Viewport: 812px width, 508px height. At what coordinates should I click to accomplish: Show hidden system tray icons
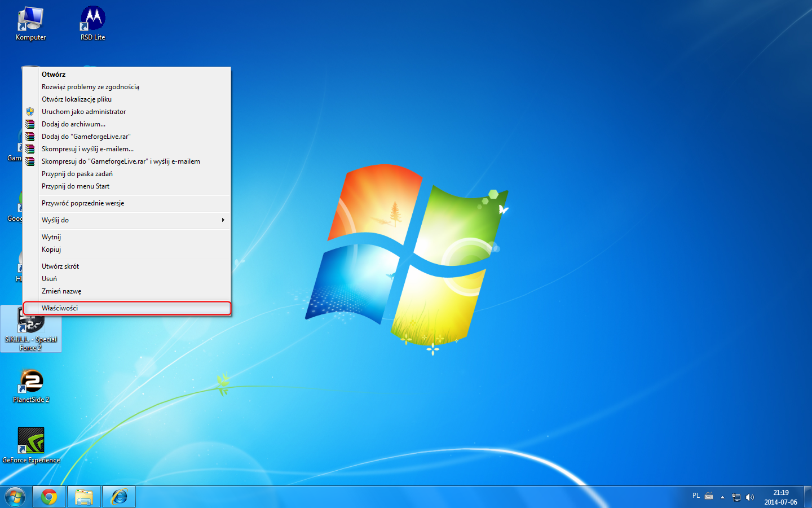tap(722, 497)
